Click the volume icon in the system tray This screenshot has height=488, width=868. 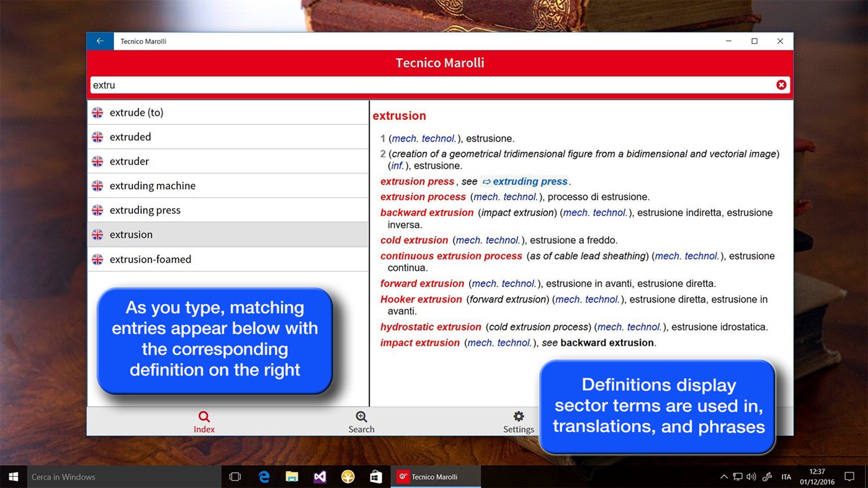pyautogui.click(x=751, y=476)
